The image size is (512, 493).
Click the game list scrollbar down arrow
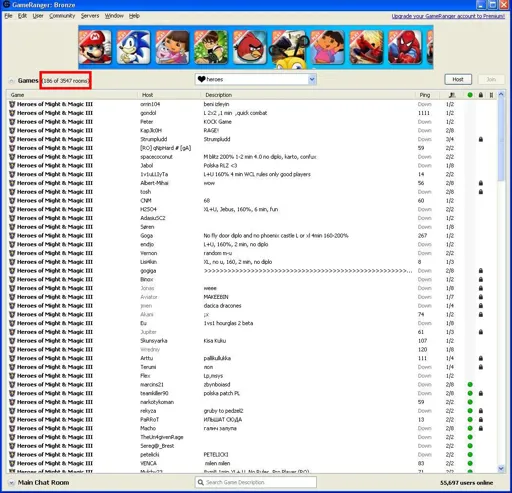coord(501,469)
